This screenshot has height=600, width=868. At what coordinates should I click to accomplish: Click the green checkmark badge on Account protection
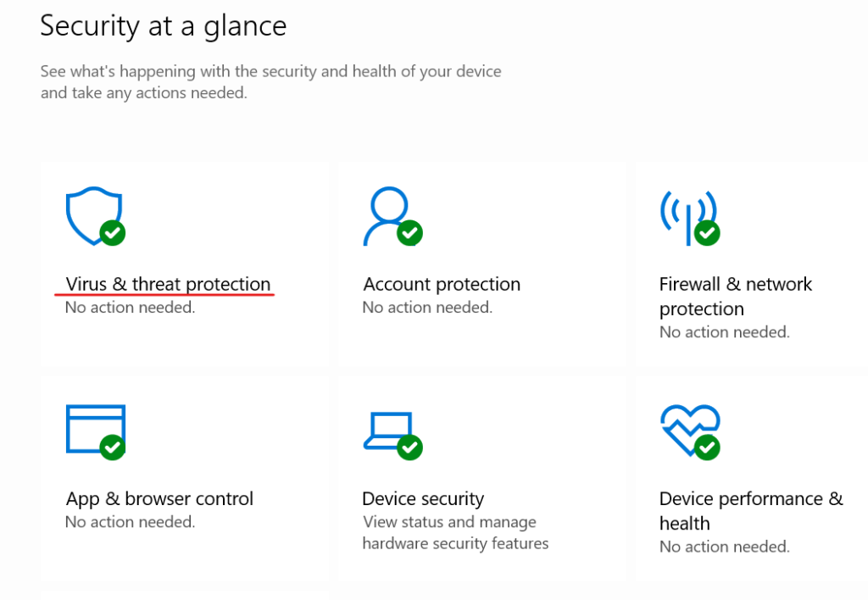(410, 235)
